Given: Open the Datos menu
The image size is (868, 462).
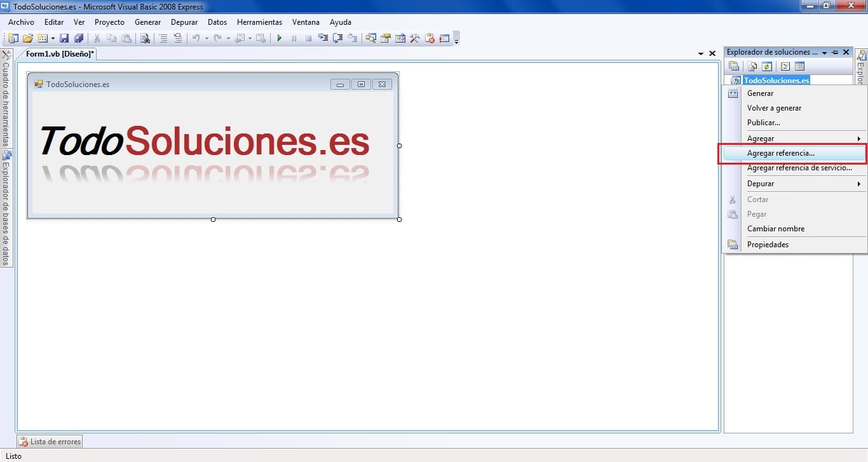Looking at the screenshot, I should click(x=217, y=22).
